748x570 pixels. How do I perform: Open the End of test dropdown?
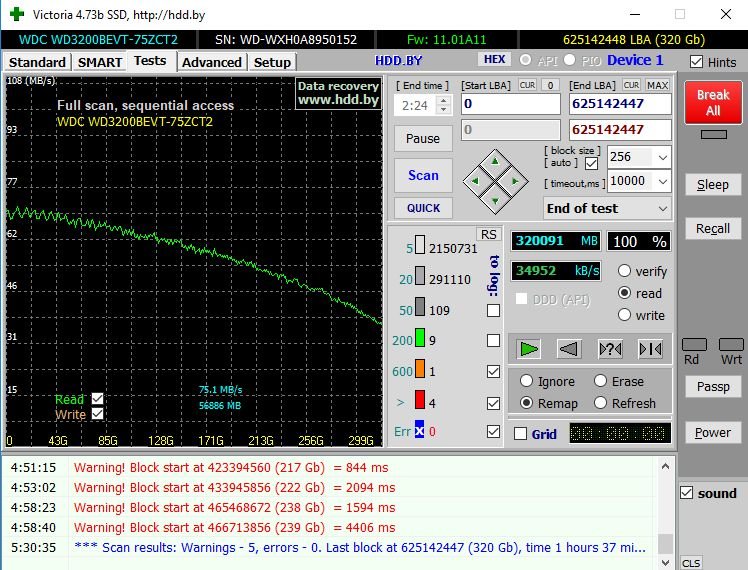pyautogui.click(x=661, y=208)
